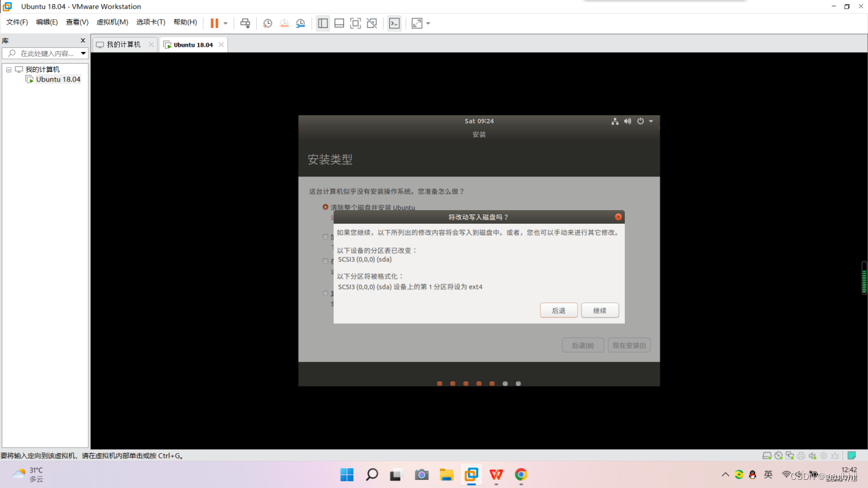
Task: Open the 文件(F) menu
Action: tap(17, 22)
